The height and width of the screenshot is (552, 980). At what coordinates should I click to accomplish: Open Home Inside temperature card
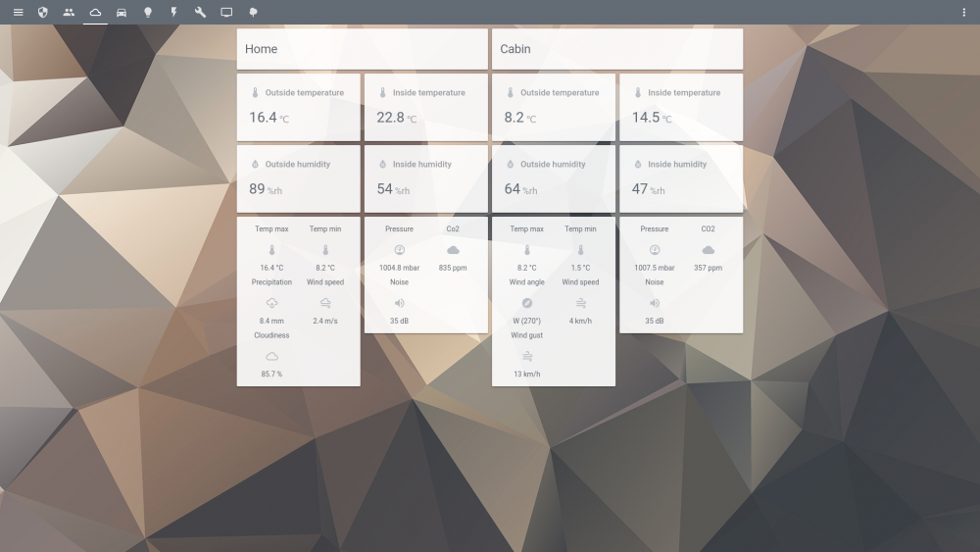pos(425,107)
